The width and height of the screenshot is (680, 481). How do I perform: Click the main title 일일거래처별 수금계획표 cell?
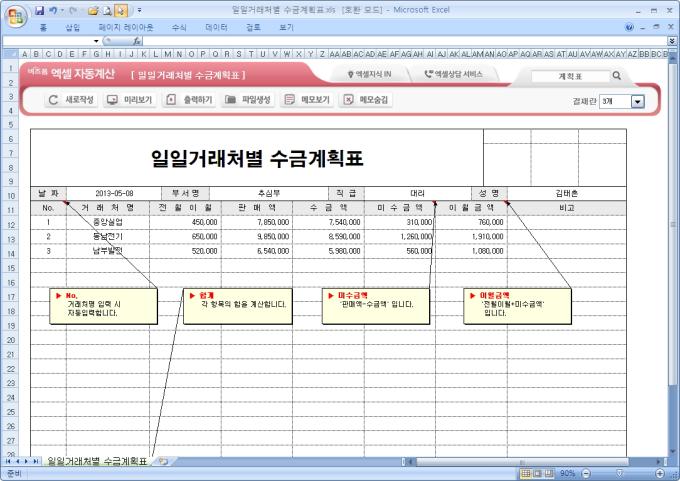[x=257, y=158]
